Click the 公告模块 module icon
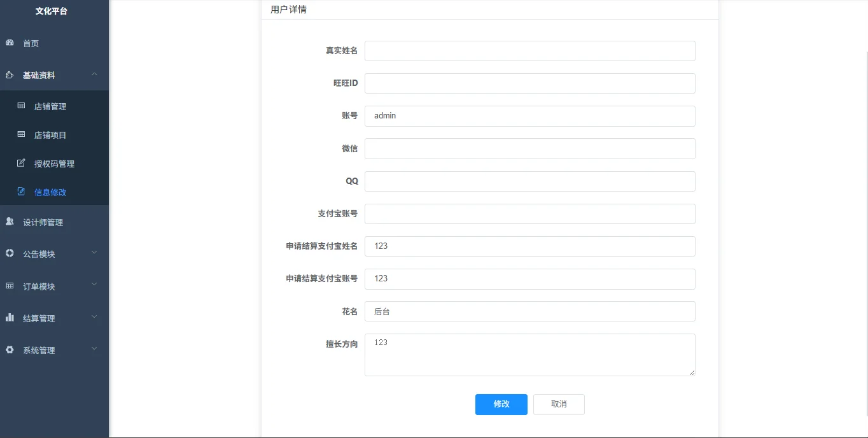The width and height of the screenshot is (868, 438). point(9,253)
